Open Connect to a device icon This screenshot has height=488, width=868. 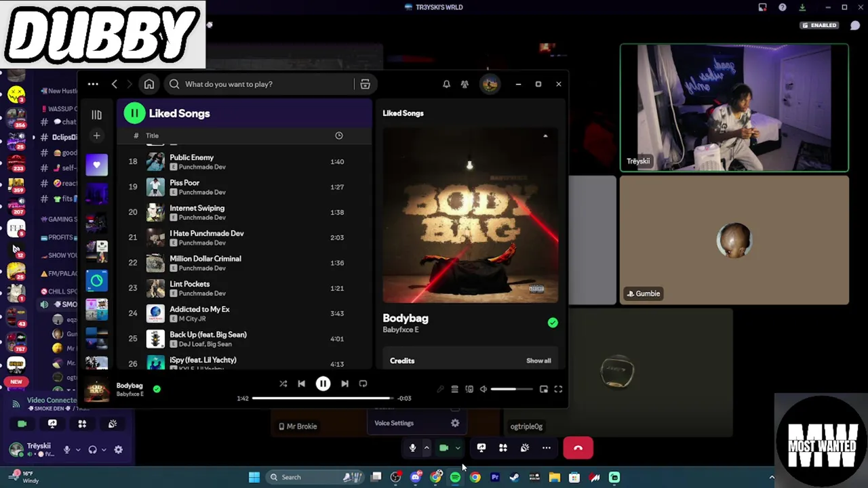click(x=469, y=389)
